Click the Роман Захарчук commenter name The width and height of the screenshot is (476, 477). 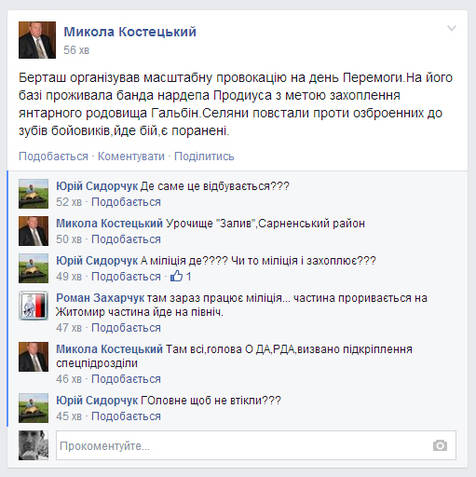[x=100, y=298]
